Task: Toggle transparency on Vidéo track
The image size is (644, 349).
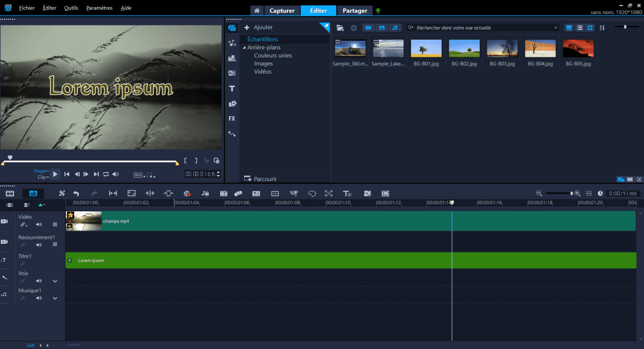Action: (55, 225)
